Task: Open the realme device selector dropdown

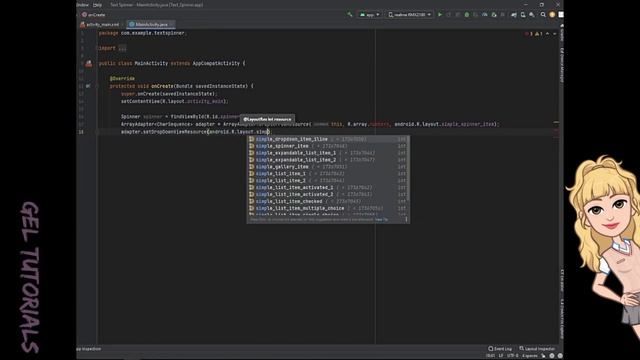Action: click(x=409, y=15)
